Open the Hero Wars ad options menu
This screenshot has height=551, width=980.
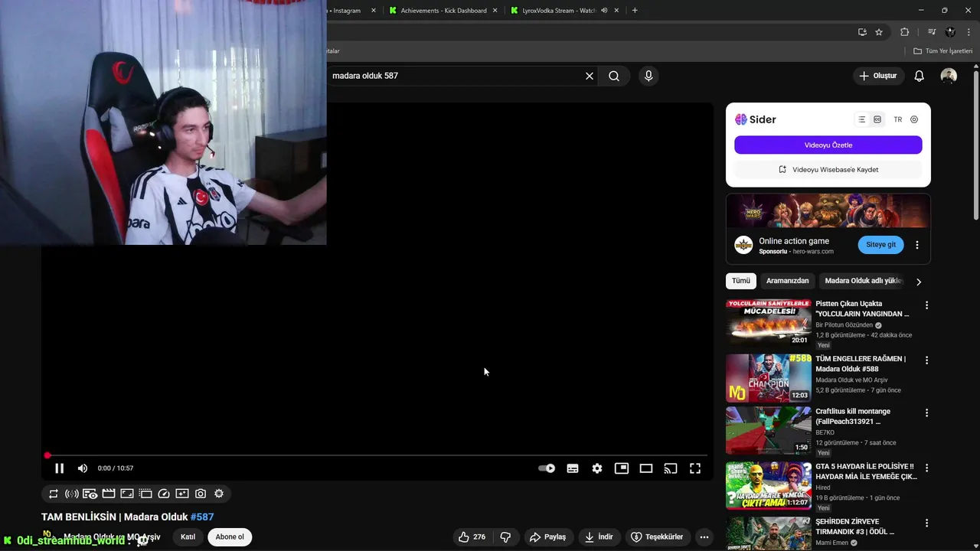point(917,245)
